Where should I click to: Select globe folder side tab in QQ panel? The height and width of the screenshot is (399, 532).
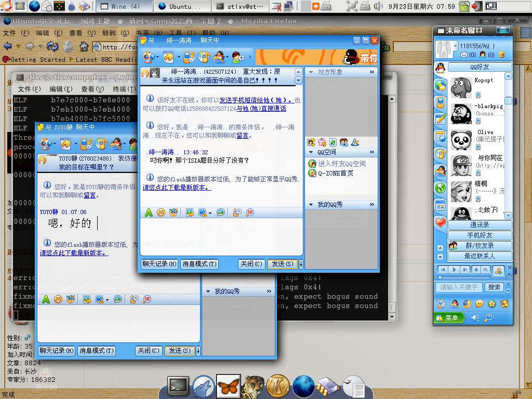click(x=441, y=85)
